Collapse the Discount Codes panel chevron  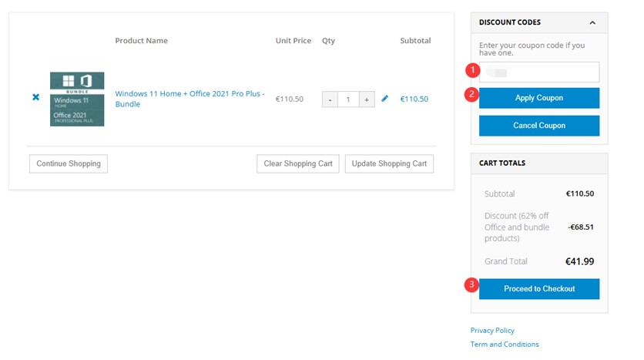coord(592,23)
